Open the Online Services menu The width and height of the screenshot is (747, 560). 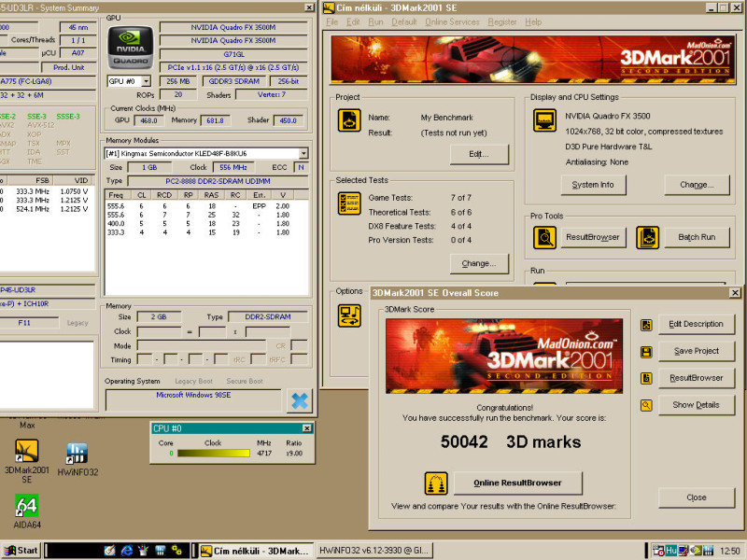coord(452,21)
